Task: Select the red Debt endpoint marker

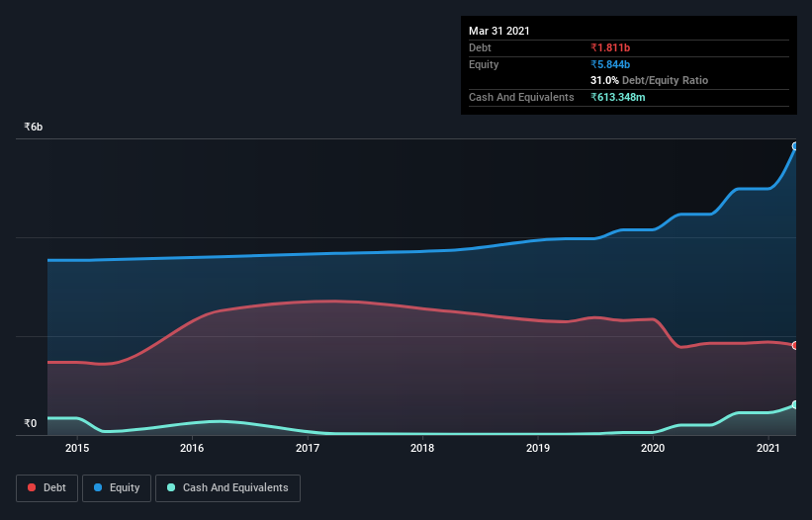Action: [795, 345]
